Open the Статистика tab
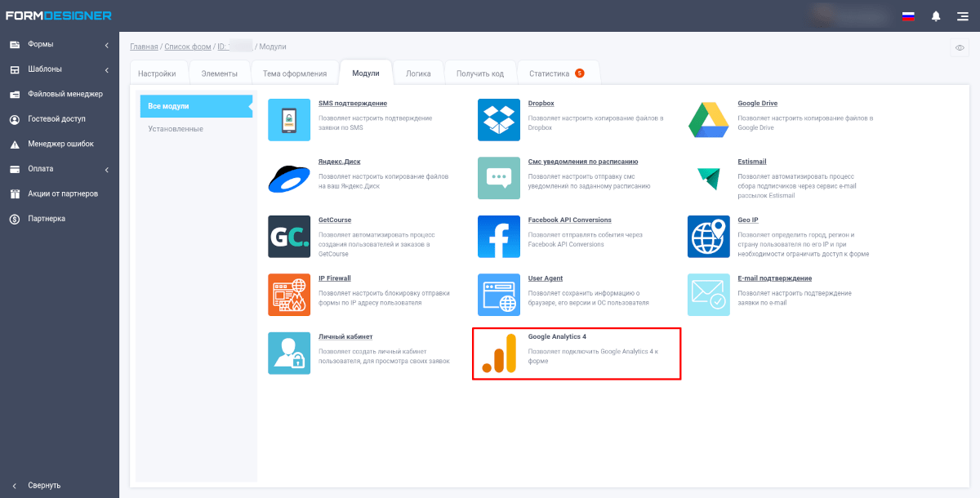This screenshot has width=980, height=498. pyautogui.click(x=555, y=73)
